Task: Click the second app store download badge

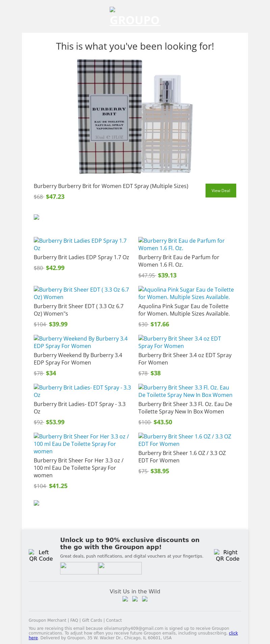Action: pyautogui.click(x=120, y=568)
